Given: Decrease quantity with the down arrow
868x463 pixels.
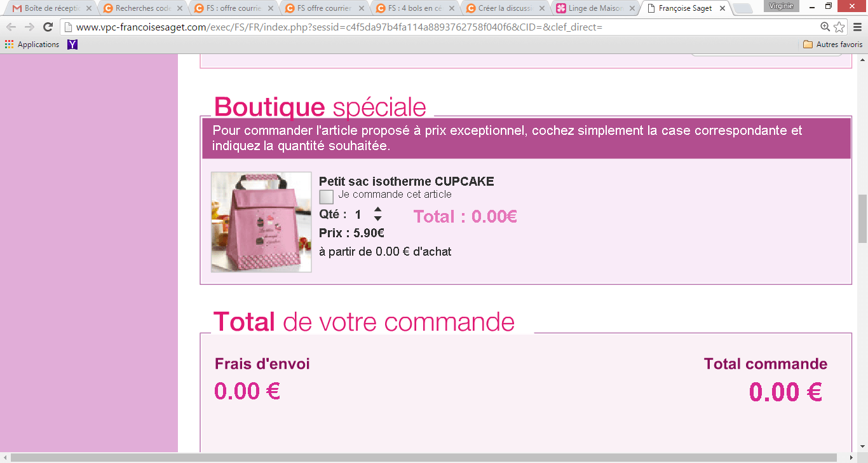Looking at the screenshot, I should (377, 219).
